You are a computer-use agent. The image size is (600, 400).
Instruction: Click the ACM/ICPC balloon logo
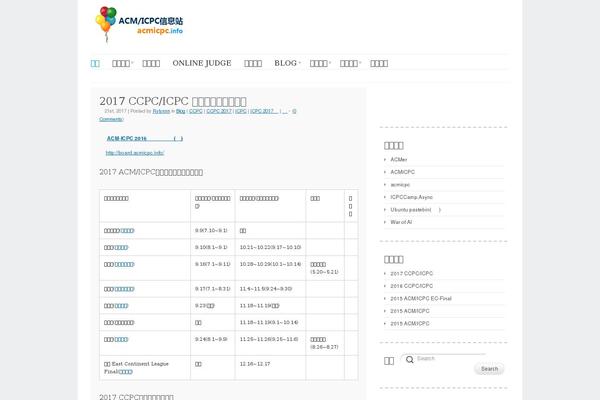pos(139,24)
